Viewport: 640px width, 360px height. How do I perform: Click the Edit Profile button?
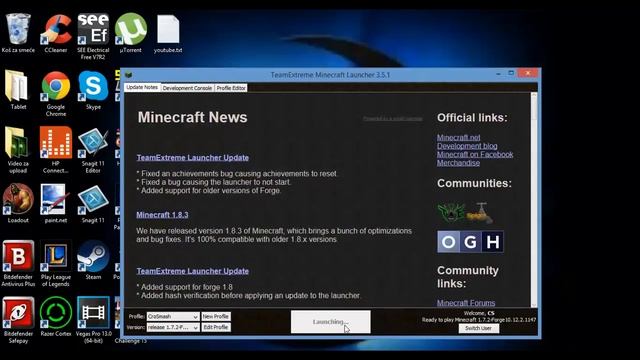click(216, 327)
